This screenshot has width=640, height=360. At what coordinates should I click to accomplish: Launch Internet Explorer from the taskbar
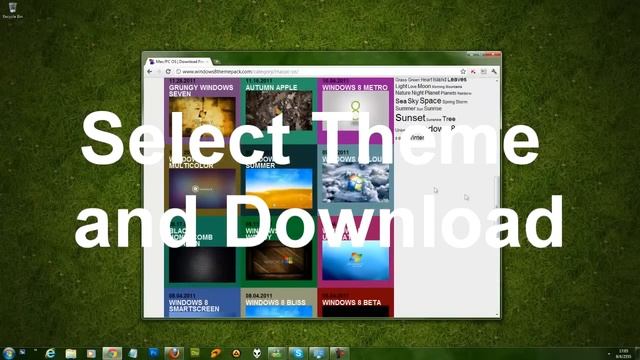pos(50,353)
